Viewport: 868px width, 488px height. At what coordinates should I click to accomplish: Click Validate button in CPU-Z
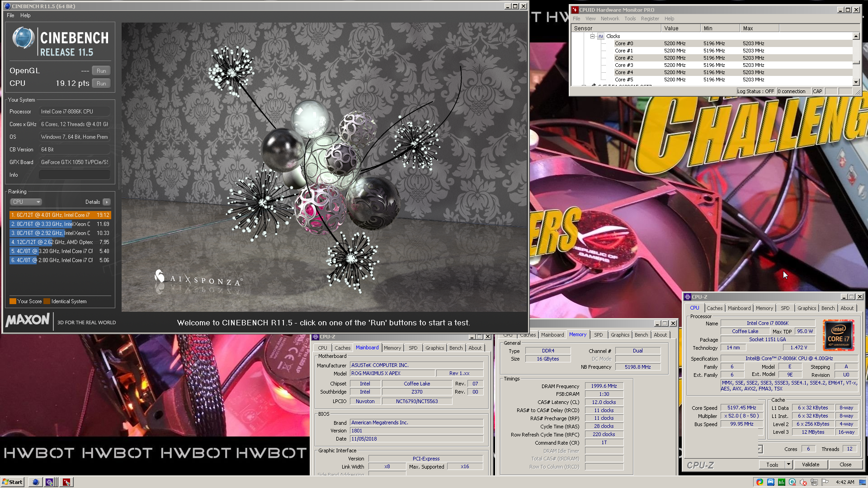(810, 465)
